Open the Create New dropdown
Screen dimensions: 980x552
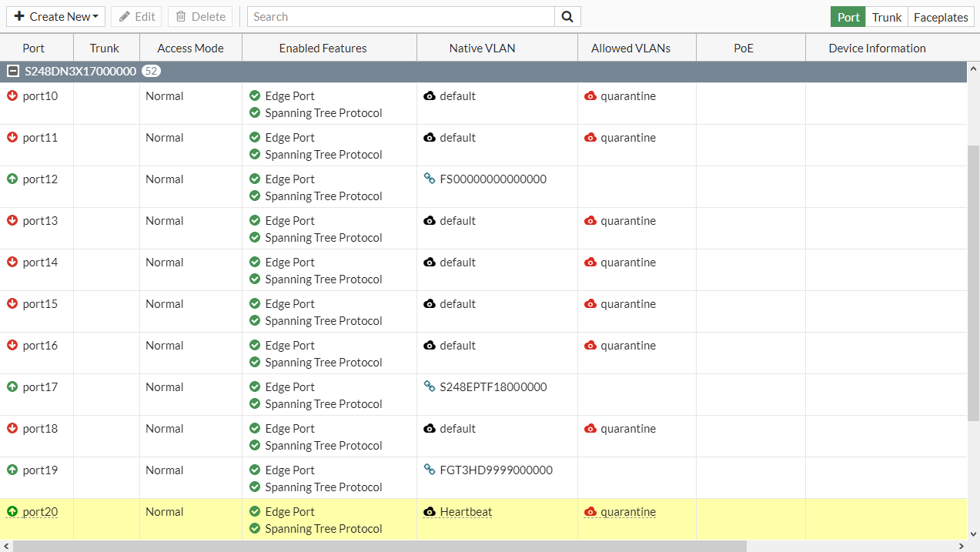point(56,17)
